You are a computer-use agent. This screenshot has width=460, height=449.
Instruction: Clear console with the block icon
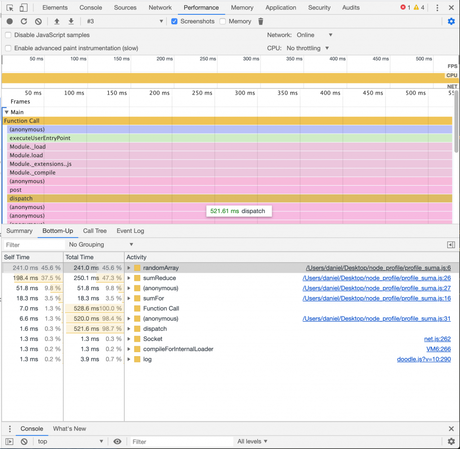(24, 441)
